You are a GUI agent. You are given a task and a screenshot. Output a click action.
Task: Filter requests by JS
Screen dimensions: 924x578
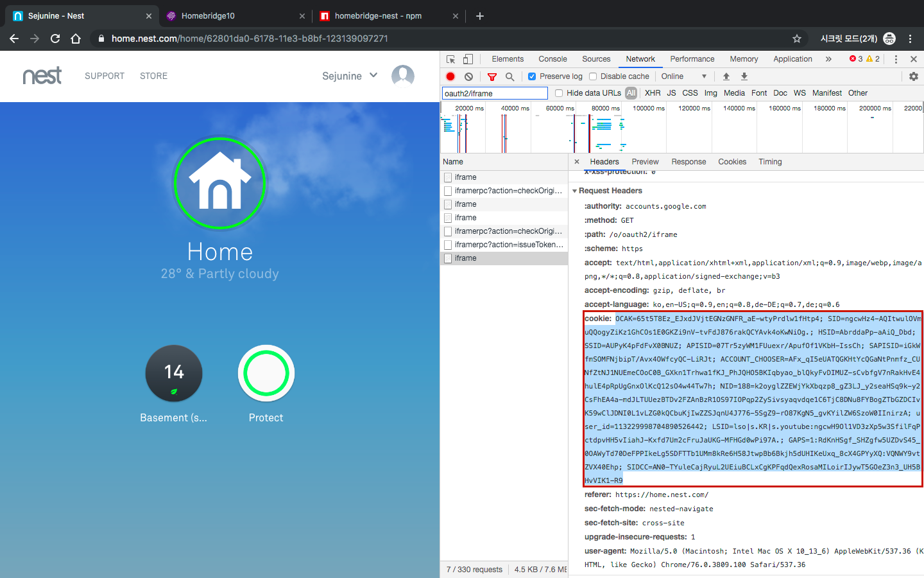[671, 93]
